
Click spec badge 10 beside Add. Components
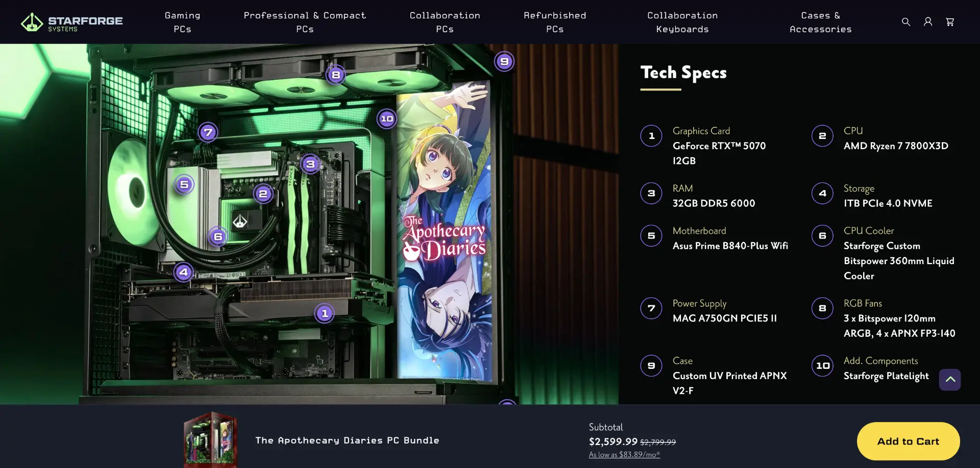pos(822,366)
